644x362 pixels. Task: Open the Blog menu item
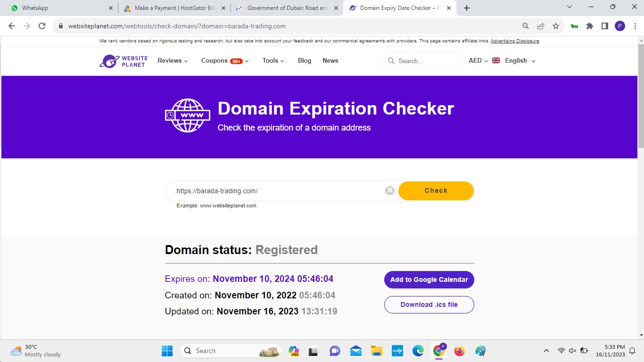tap(305, 61)
